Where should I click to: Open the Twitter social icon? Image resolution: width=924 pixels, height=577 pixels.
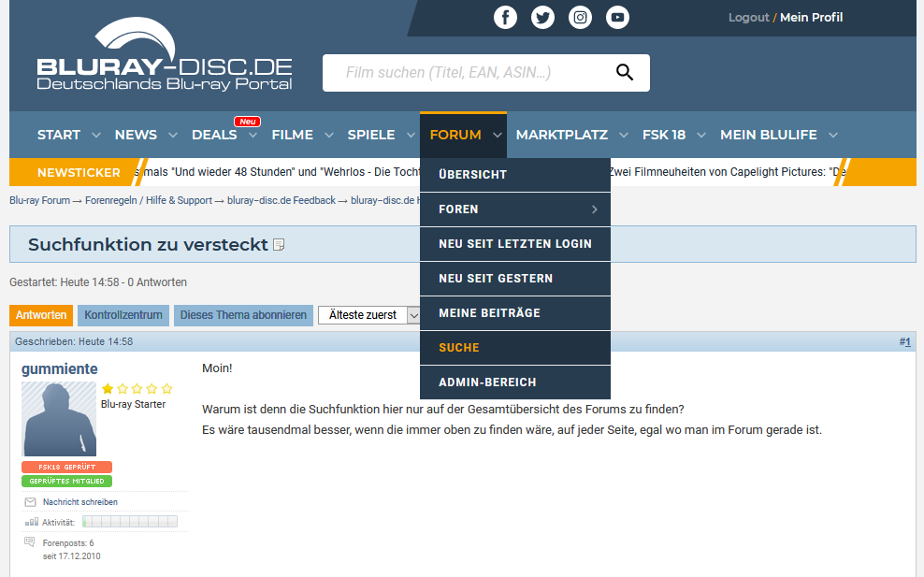542,17
